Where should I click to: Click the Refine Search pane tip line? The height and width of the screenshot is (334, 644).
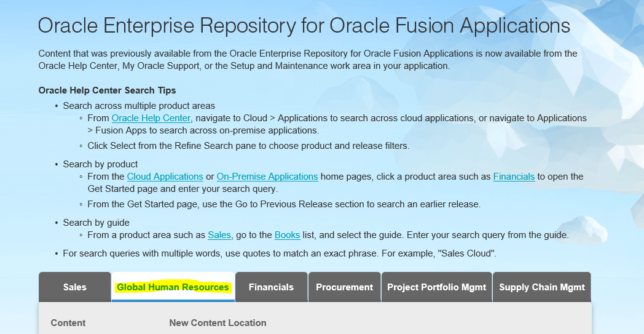[x=248, y=146]
